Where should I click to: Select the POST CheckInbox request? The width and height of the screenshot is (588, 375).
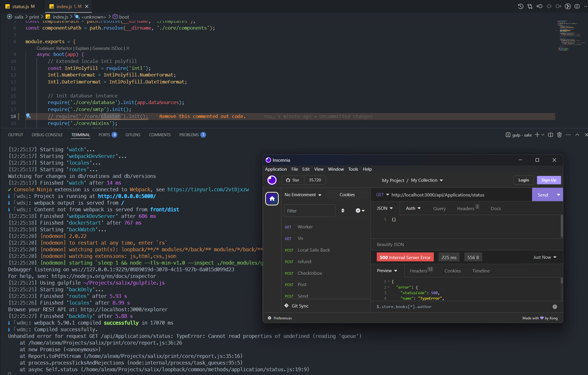[x=327, y=273]
